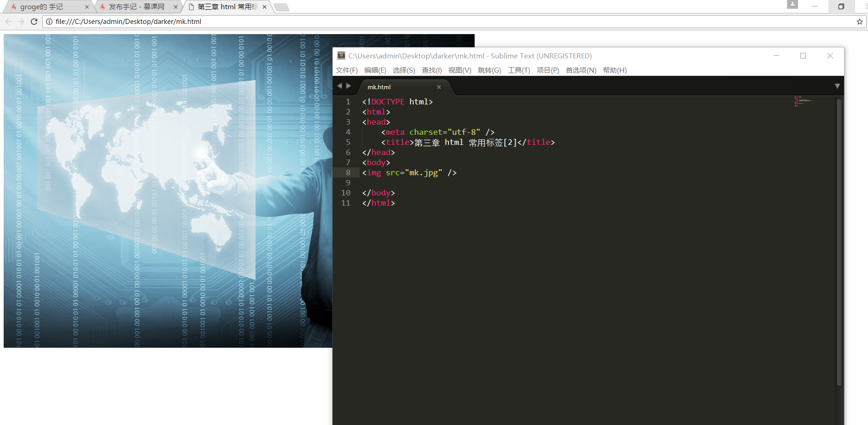Go back in the browser
Image resolution: width=868 pixels, height=425 pixels.
coord(8,22)
